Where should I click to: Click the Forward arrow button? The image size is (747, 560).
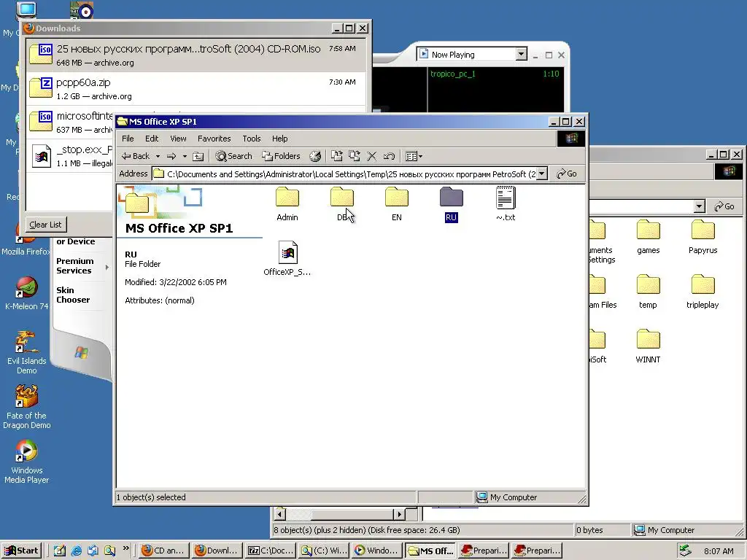pos(171,156)
